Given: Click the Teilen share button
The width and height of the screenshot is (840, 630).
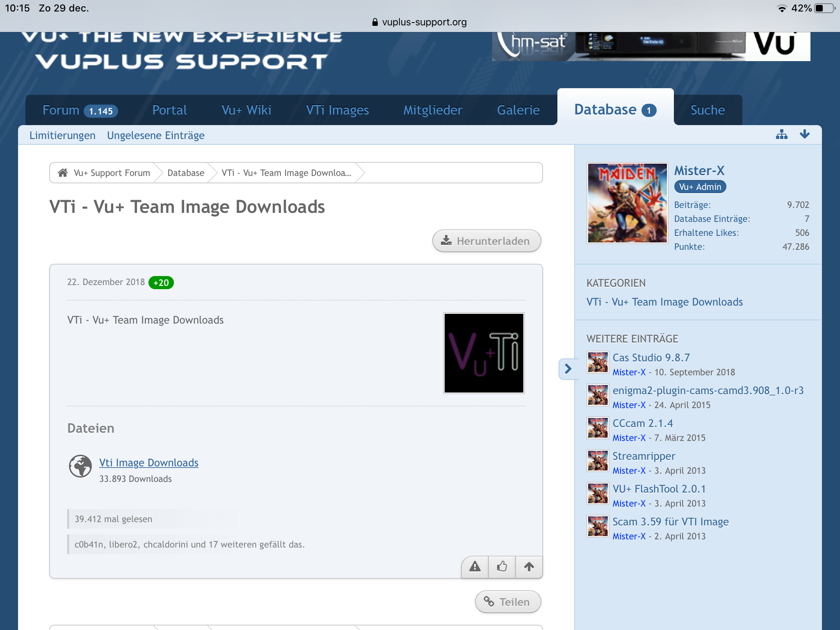Looking at the screenshot, I should [x=508, y=602].
